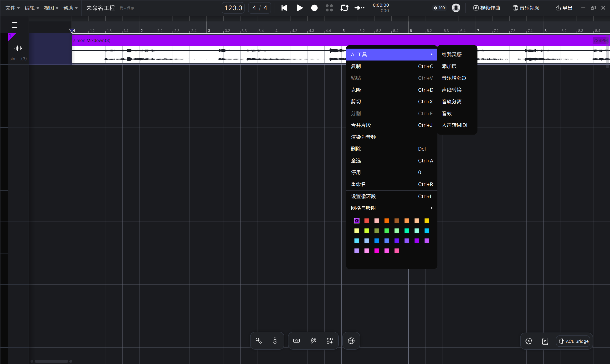610x364 pixels.
Task: Go to start with the rewind button
Action: 284,8
